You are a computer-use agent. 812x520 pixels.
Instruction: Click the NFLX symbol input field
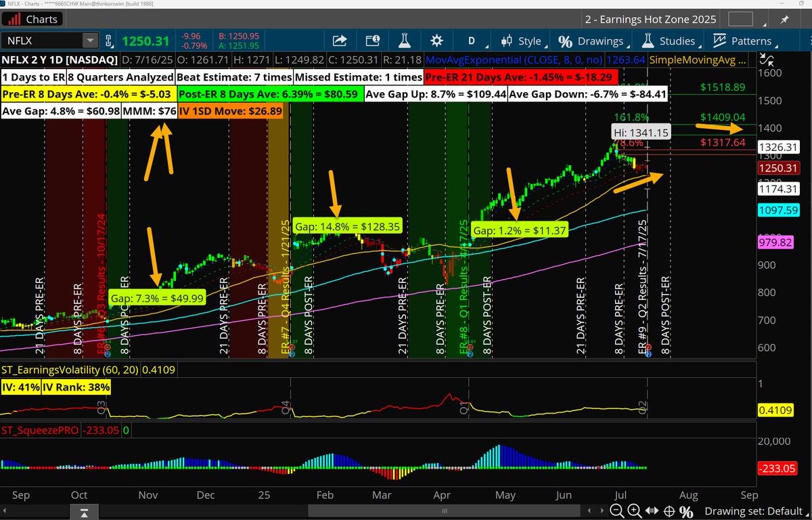tap(43, 41)
